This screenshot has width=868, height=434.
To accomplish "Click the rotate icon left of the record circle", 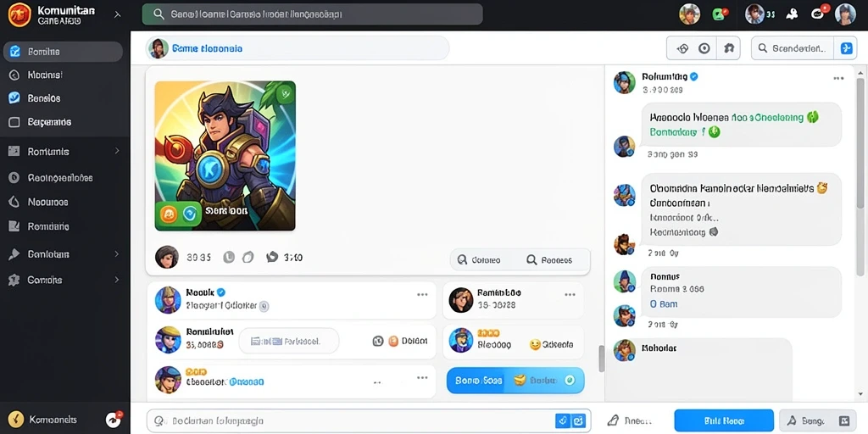I will coord(682,48).
